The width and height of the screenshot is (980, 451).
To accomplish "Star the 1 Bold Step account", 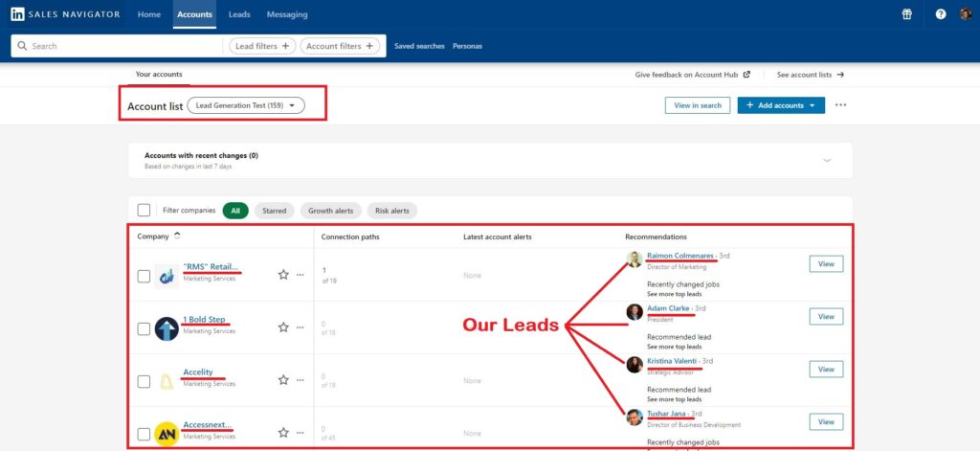I will [283, 327].
